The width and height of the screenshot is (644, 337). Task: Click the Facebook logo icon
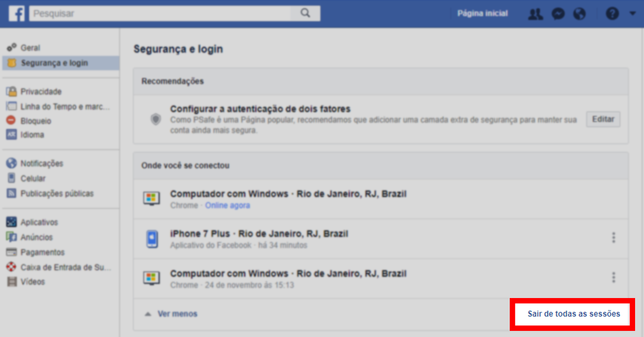[17, 14]
